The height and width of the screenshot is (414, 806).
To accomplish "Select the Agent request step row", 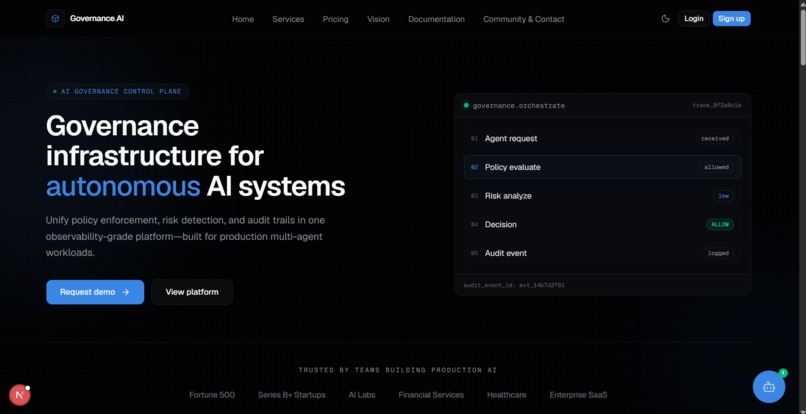I will (602, 138).
